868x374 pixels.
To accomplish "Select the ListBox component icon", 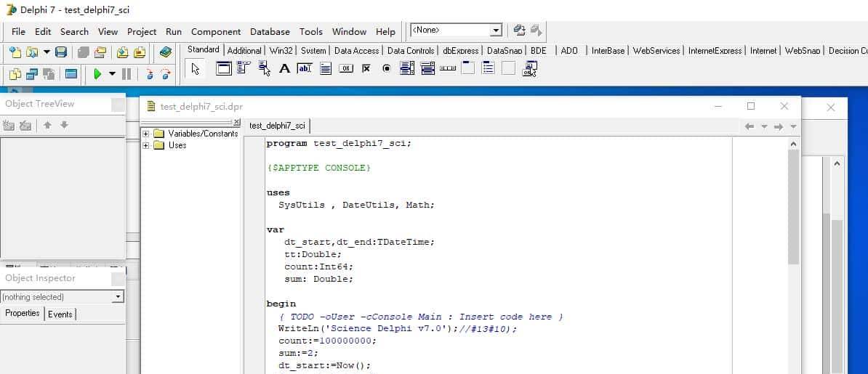I will 407,68.
